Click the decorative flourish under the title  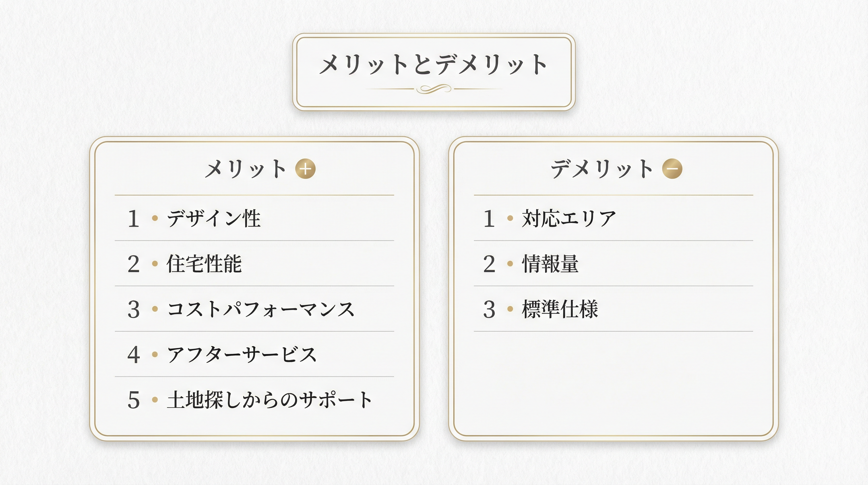pos(434,89)
